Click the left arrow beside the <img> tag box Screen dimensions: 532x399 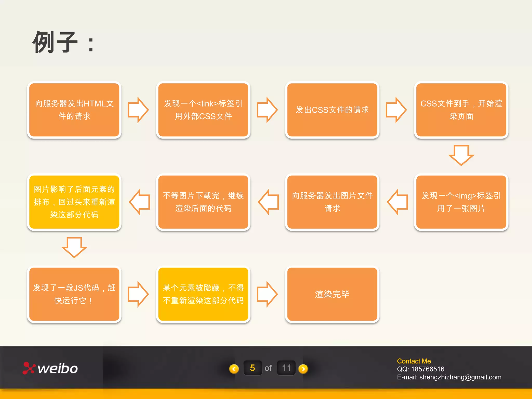[x=397, y=202]
